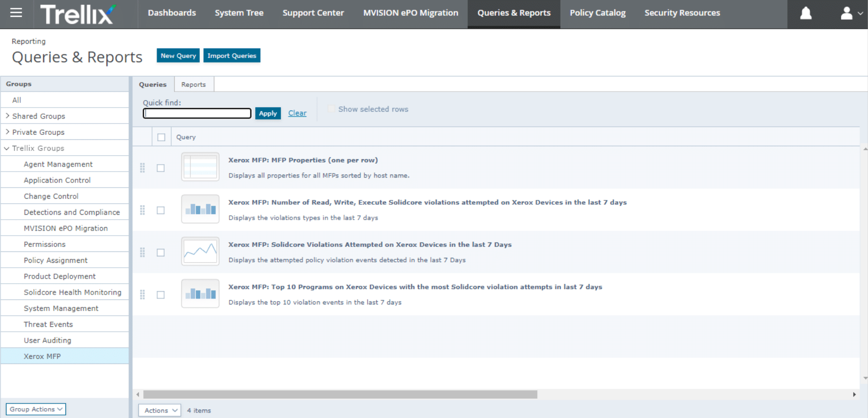Viewport: 868px width, 418px height.
Task: Switch to the Queries tab
Action: [153, 84]
